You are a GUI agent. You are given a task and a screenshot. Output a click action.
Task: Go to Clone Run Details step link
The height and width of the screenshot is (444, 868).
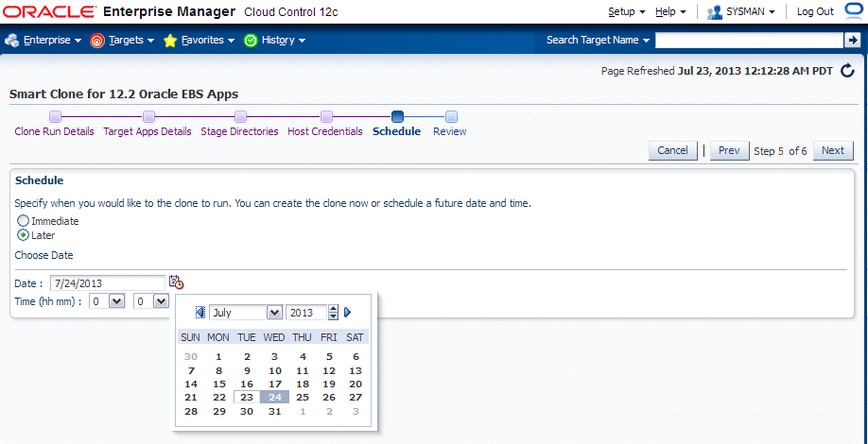click(54, 131)
